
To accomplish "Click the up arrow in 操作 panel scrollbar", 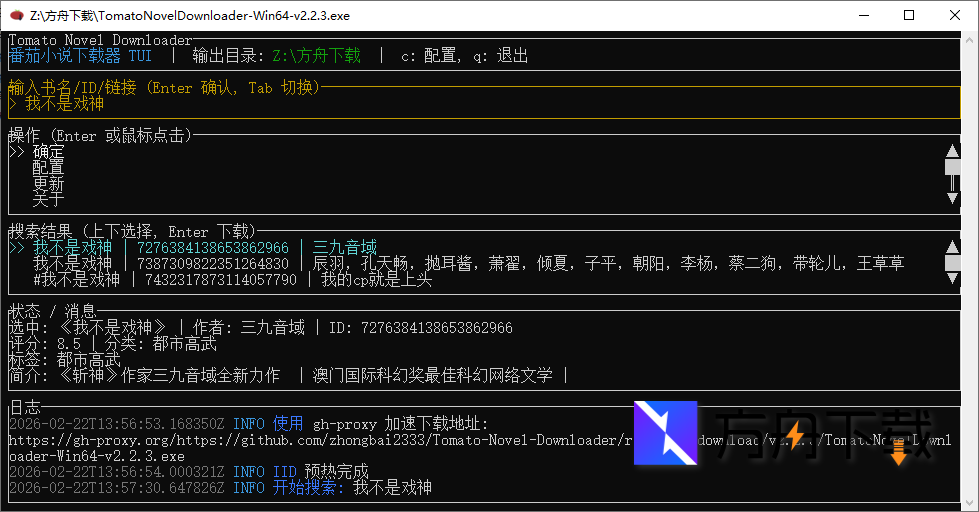I will (x=952, y=152).
